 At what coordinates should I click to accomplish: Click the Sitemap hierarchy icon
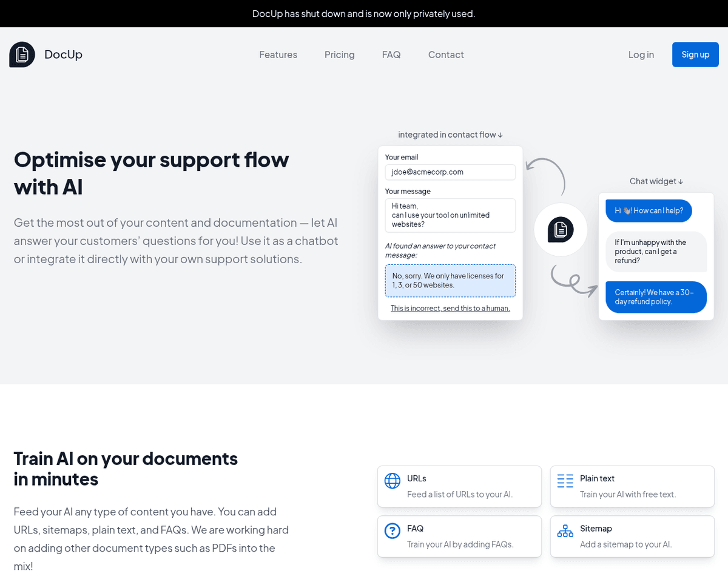click(x=565, y=531)
